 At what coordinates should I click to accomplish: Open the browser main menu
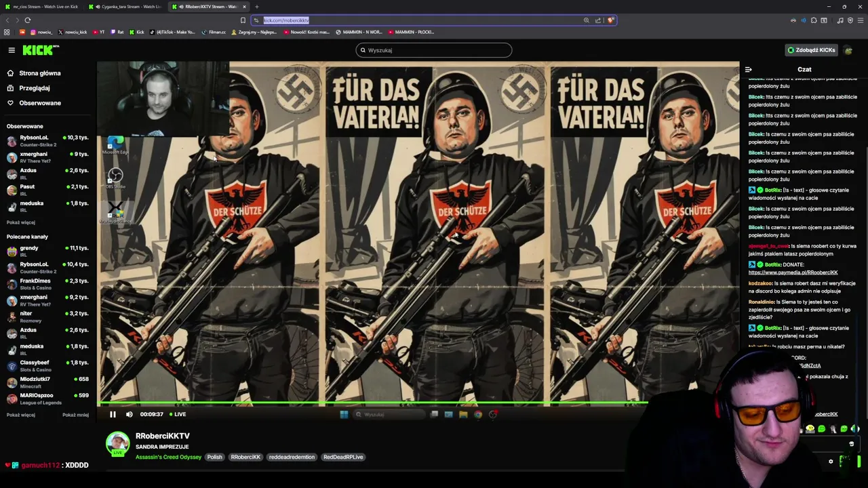[861, 20]
